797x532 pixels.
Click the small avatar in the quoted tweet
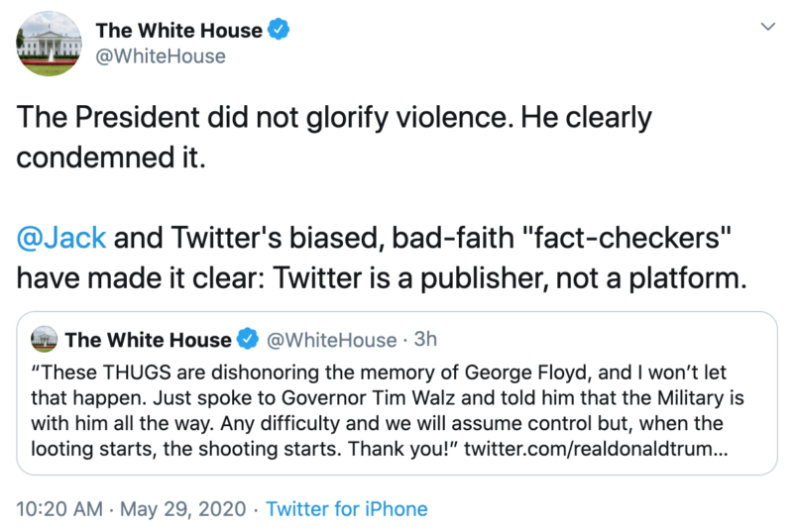[46, 341]
